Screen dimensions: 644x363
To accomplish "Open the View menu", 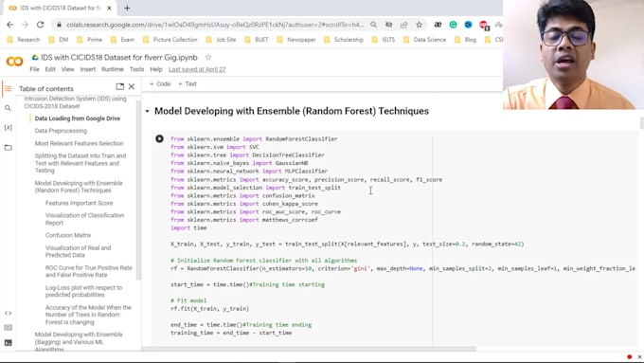I will pos(68,69).
